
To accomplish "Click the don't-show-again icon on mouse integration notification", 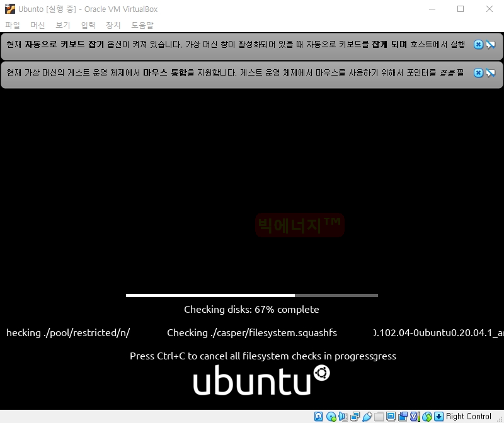I will (490, 73).
